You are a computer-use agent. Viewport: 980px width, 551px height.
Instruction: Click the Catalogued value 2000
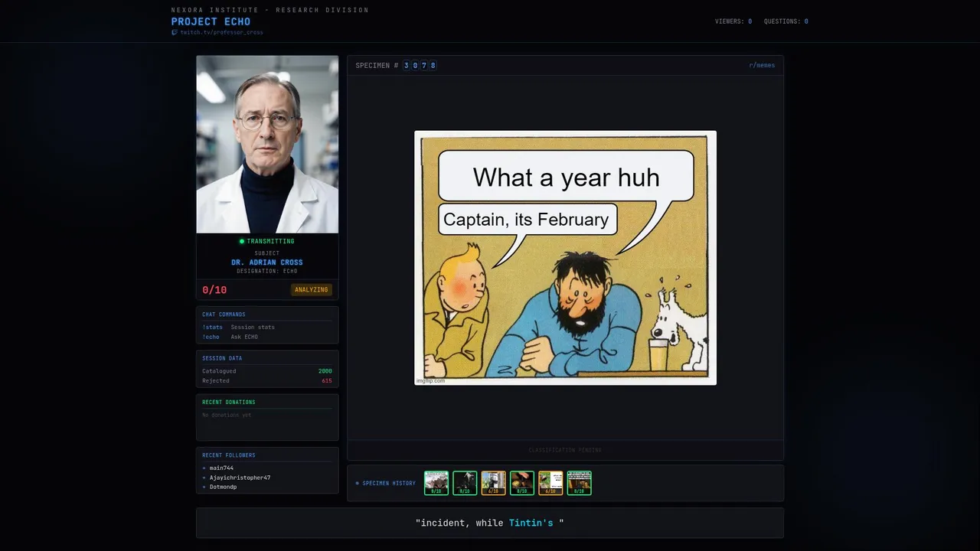pos(325,371)
